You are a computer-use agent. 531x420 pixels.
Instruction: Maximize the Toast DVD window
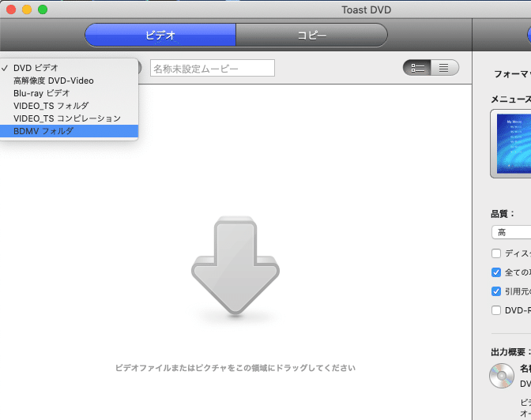pyautogui.click(x=43, y=9)
